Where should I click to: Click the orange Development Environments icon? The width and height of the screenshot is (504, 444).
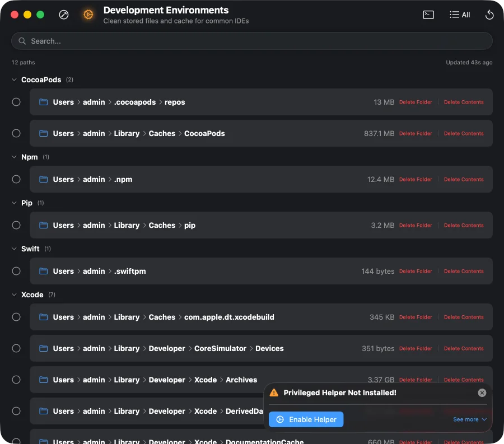coord(88,15)
